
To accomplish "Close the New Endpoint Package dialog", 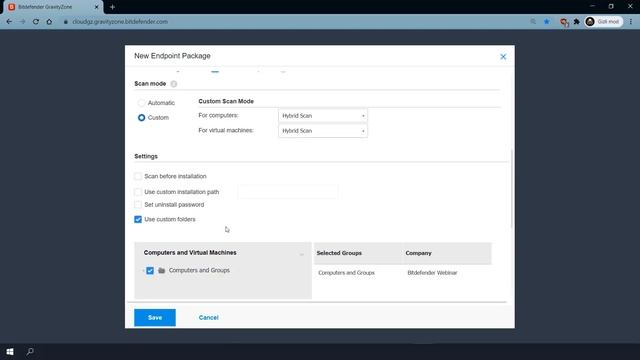I will [x=503, y=57].
